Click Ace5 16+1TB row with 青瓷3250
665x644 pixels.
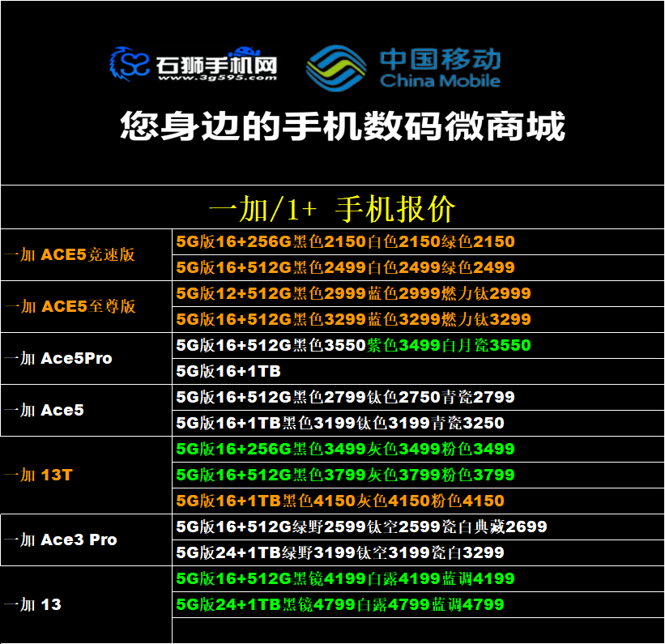tap(418, 423)
